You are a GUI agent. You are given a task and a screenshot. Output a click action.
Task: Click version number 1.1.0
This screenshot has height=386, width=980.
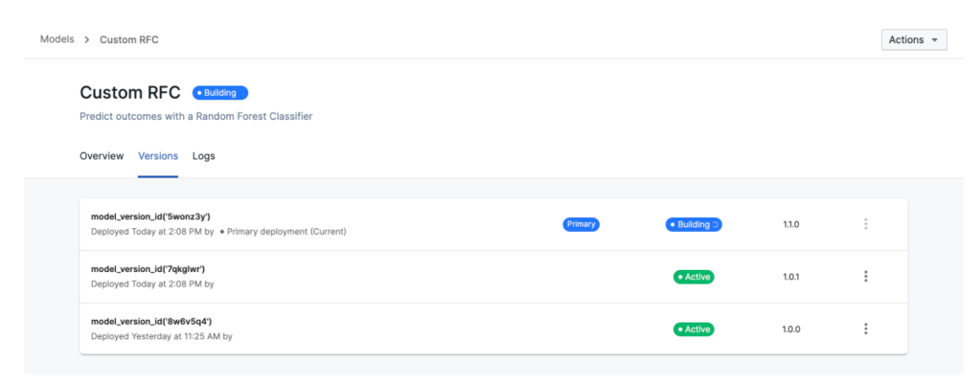(790, 224)
